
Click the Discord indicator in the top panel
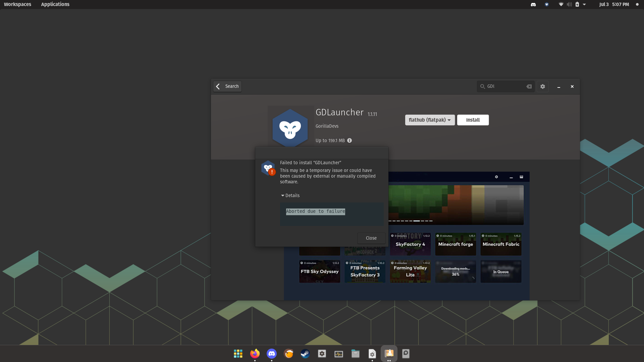tap(533, 4)
